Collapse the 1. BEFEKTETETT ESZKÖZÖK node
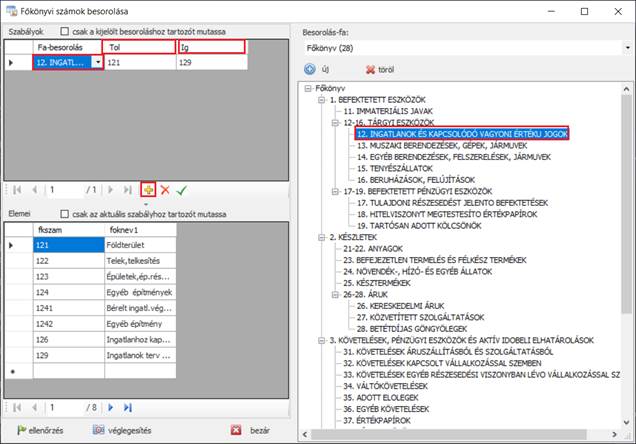Viewport: 636px width, 444px height. click(x=322, y=100)
